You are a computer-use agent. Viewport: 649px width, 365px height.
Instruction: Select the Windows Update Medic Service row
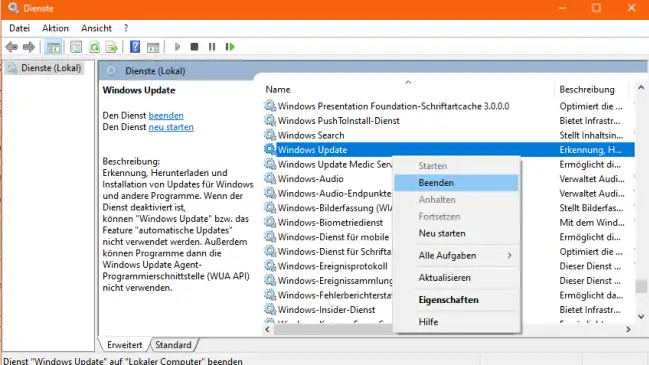click(334, 164)
